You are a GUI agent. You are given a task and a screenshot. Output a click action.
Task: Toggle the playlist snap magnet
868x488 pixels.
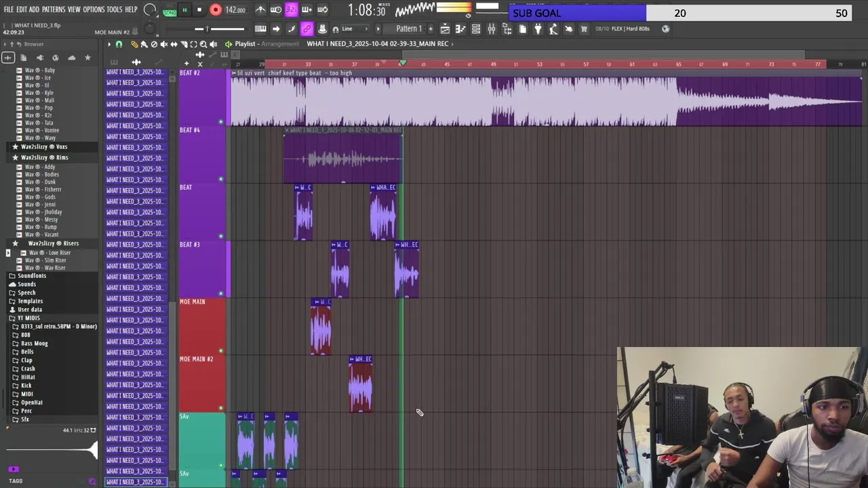tap(119, 44)
